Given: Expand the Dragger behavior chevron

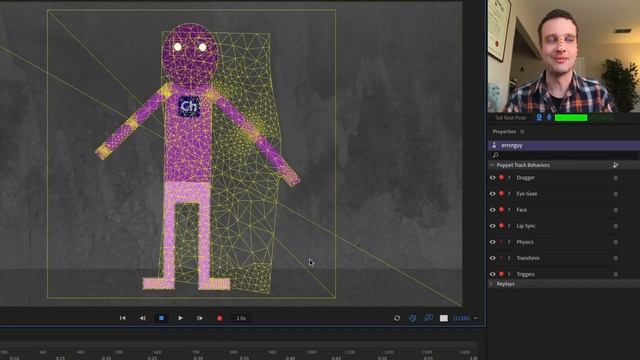Looking at the screenshot, I should pos(509,178).
